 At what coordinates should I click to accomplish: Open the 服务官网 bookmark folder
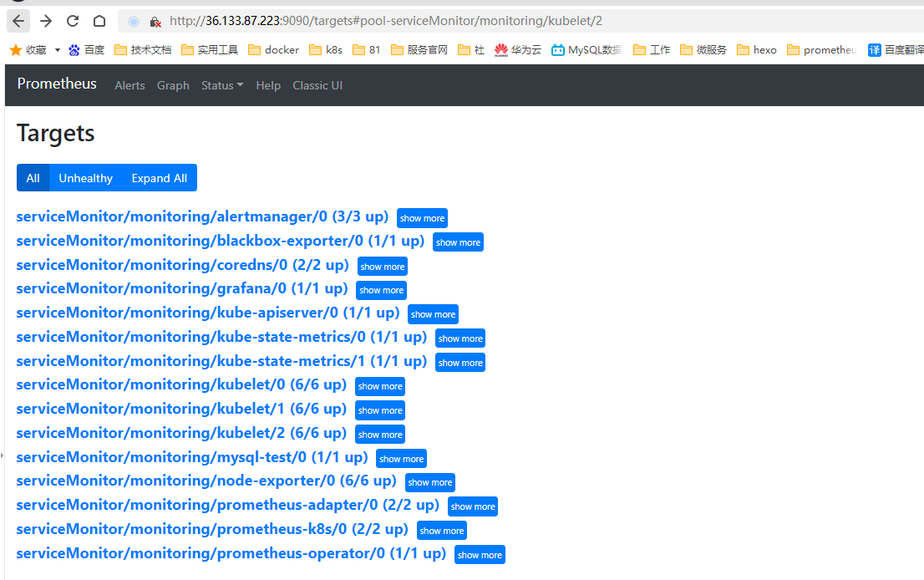419,50
